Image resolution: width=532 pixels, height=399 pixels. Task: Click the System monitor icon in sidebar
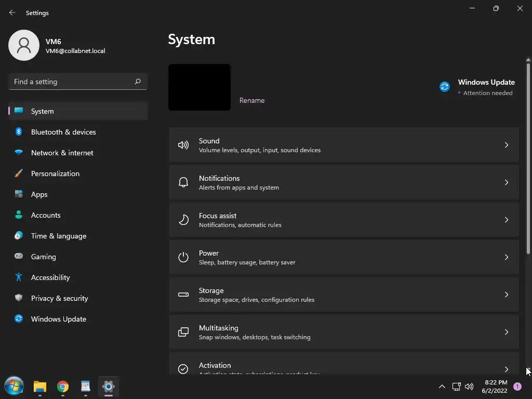click(x=19, y=111)
